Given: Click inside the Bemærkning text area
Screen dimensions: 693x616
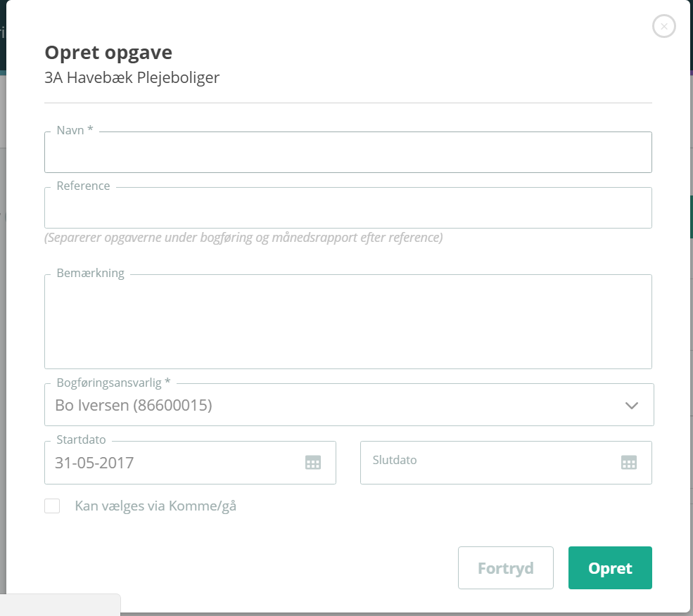Looking at the screenshot, I should [348, 321].
